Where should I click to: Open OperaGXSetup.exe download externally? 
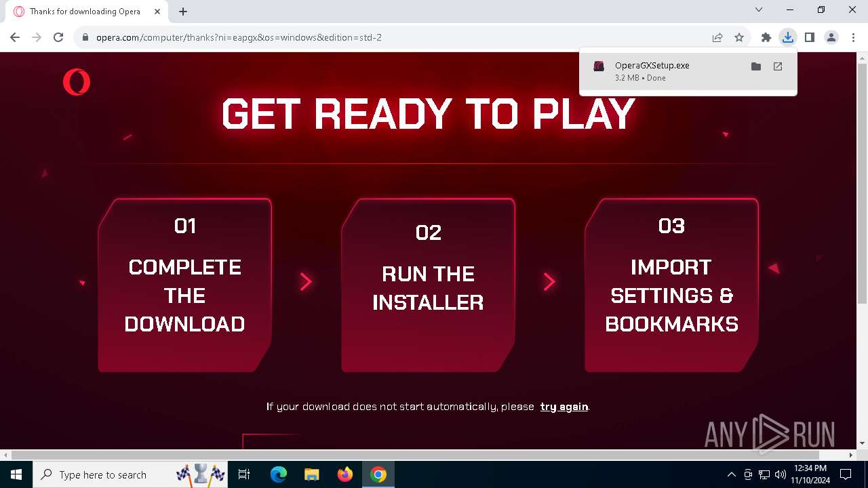(778, 66)
